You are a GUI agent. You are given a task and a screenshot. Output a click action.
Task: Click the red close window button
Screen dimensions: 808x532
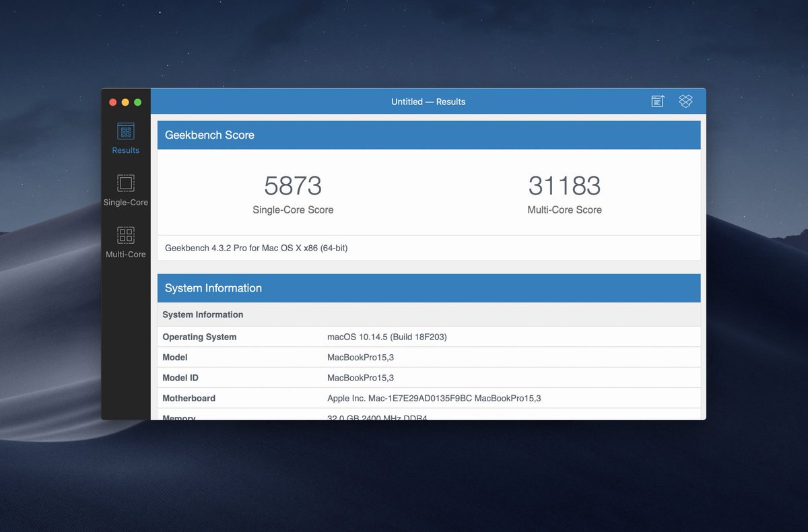(x=113, y=102)
